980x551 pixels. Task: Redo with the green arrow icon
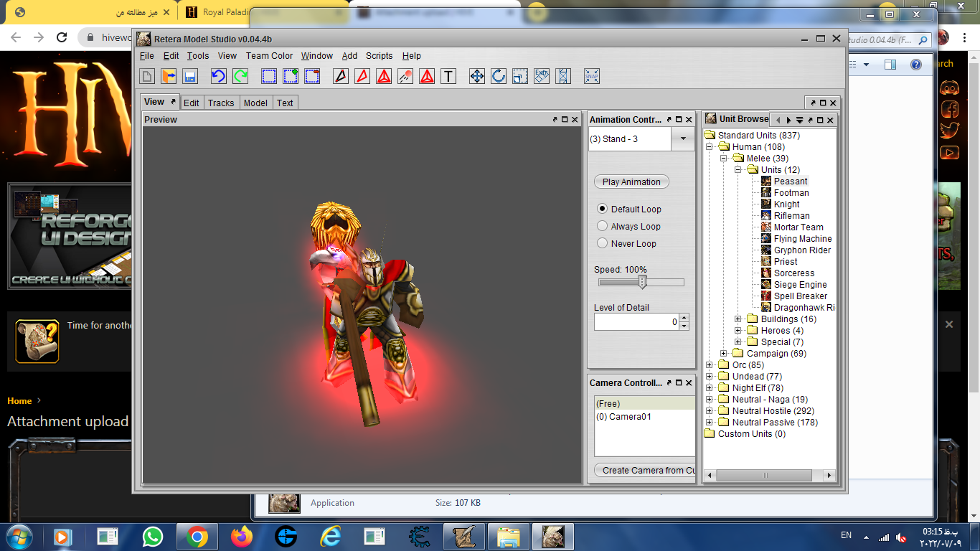[x=240, y=76]
